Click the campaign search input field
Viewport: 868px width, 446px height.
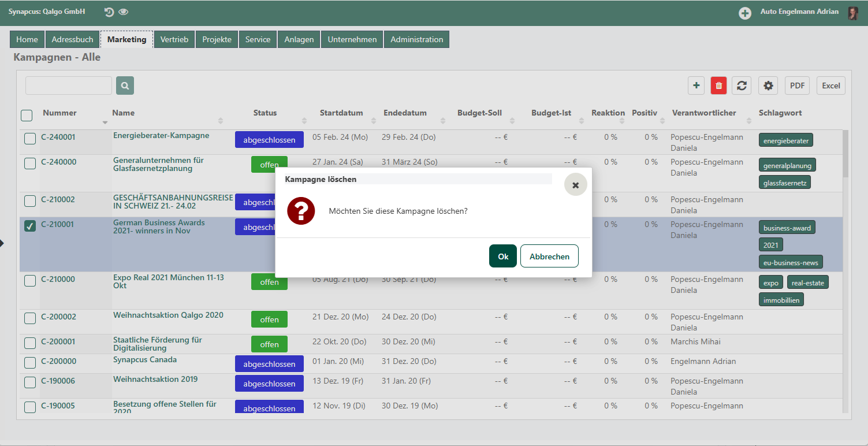pos(69,86)
